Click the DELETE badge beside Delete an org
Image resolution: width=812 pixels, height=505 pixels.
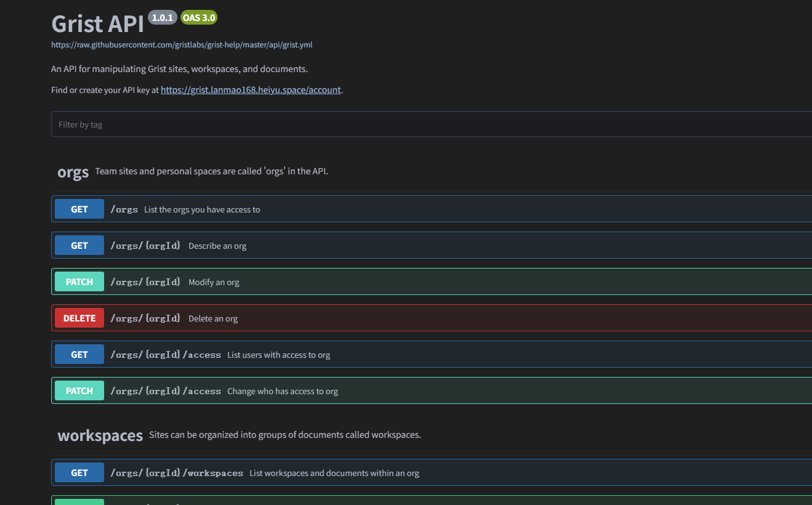pyautogui.click(x=79, y=318)
